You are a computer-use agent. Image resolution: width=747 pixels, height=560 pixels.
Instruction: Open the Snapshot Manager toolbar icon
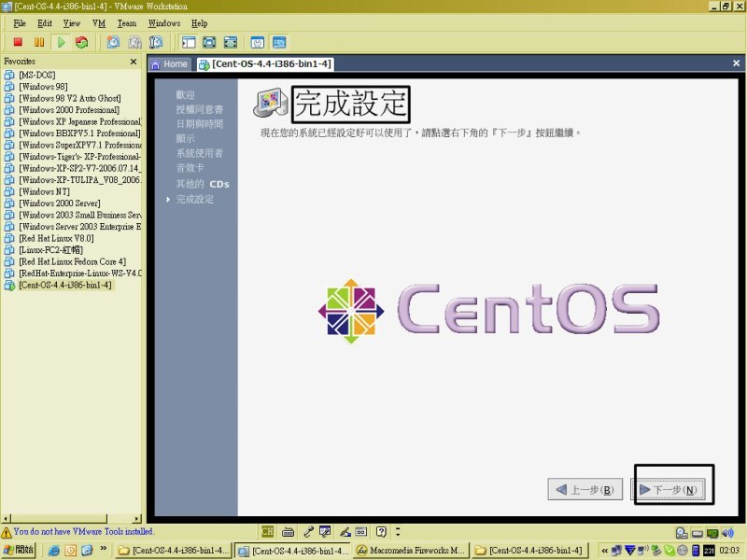tap(156, 42)
